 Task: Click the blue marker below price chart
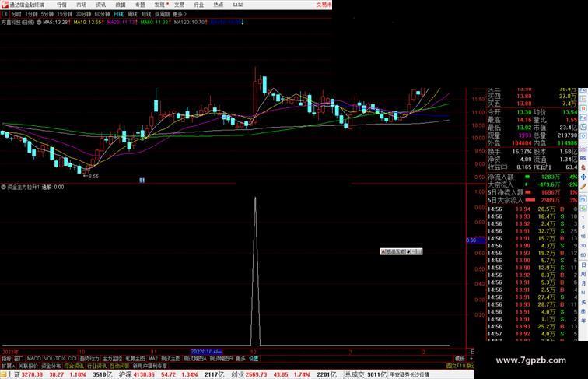tap(142, 180)
